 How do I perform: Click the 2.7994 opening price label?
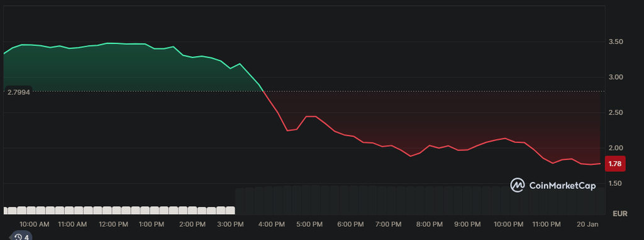(18, 93)
